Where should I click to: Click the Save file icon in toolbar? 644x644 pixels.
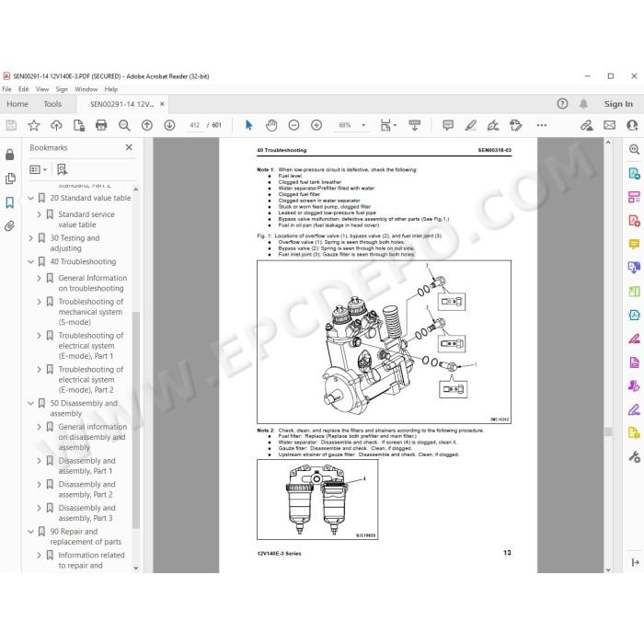click(x=11, y=125)
